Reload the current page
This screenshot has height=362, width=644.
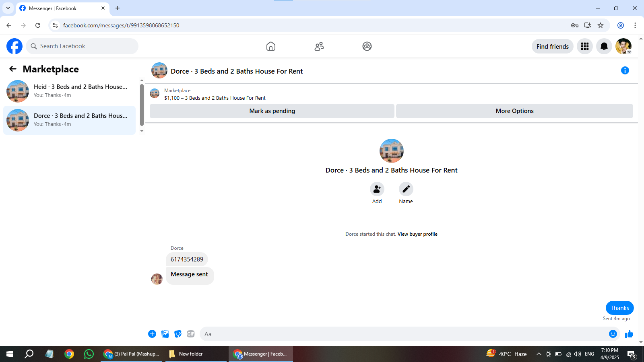click(x=38, y=25)
